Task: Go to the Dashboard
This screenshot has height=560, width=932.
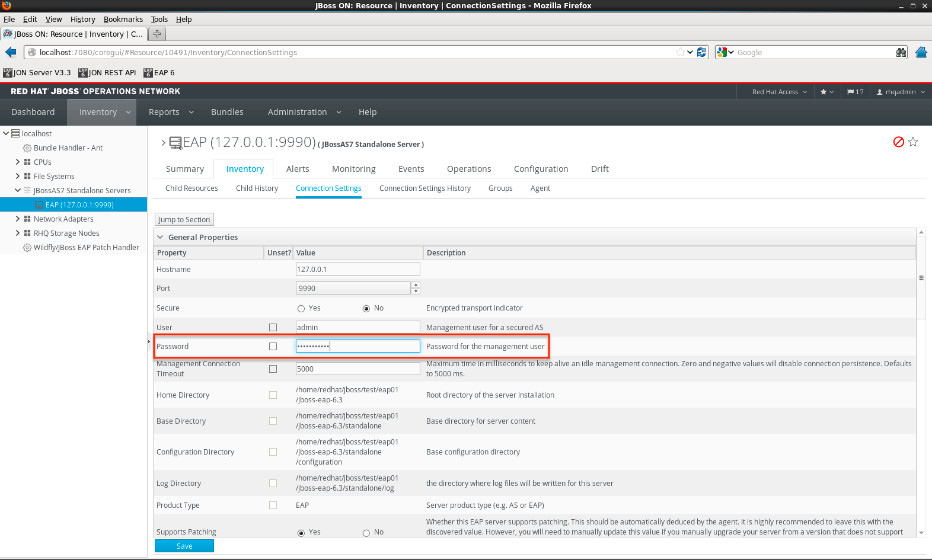Action: [33, 112]
